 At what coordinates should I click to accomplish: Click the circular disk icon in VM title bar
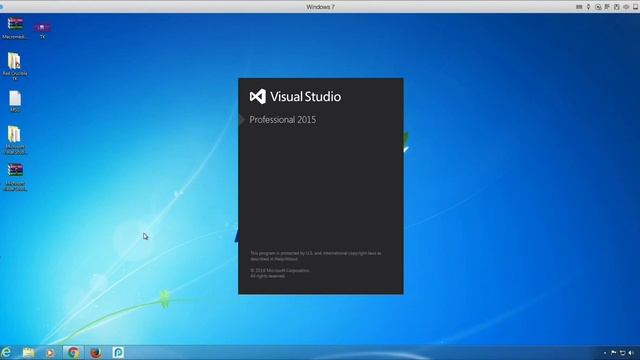point(598,7)
